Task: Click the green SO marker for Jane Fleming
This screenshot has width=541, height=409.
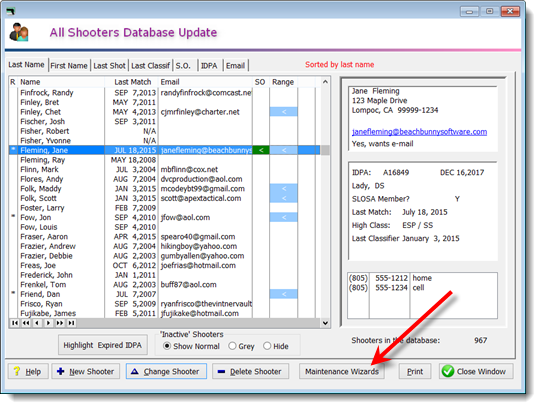Action: click(x=261, y=150)
